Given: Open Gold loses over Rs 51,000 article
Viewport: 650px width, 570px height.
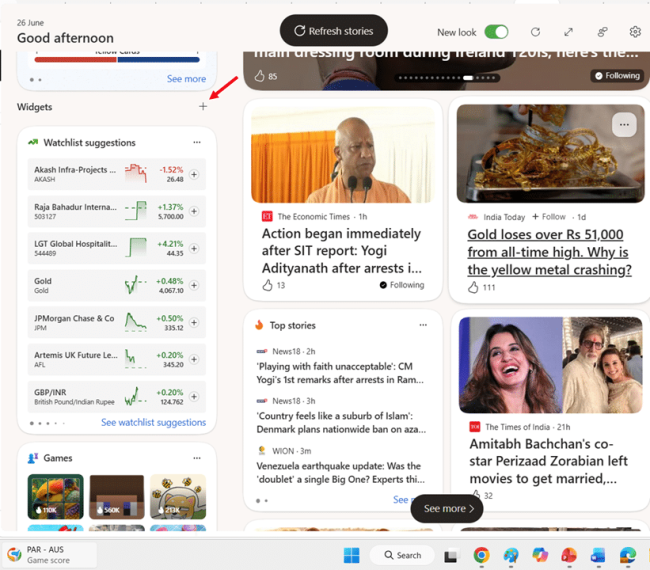Looking at the screenshot, I should point(549,252).
